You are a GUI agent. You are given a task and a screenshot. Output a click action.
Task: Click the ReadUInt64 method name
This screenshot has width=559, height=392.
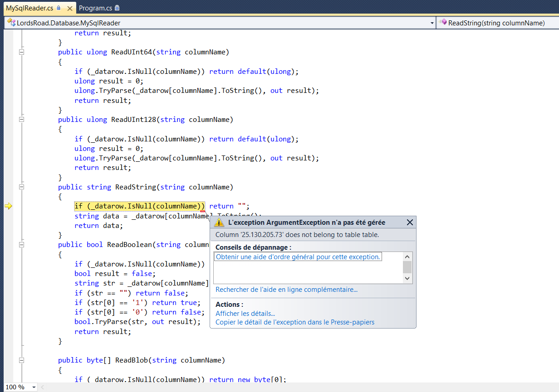pos(132,52)
